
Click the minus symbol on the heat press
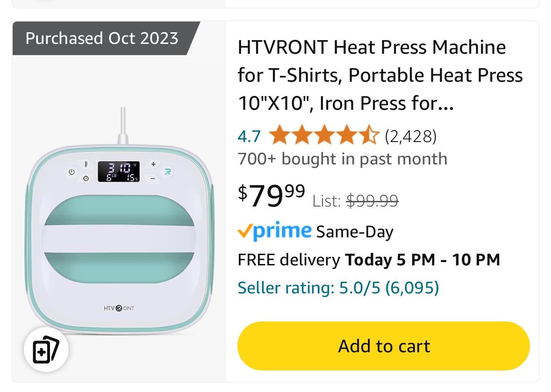pyautogui.click(x=153, y=178)
